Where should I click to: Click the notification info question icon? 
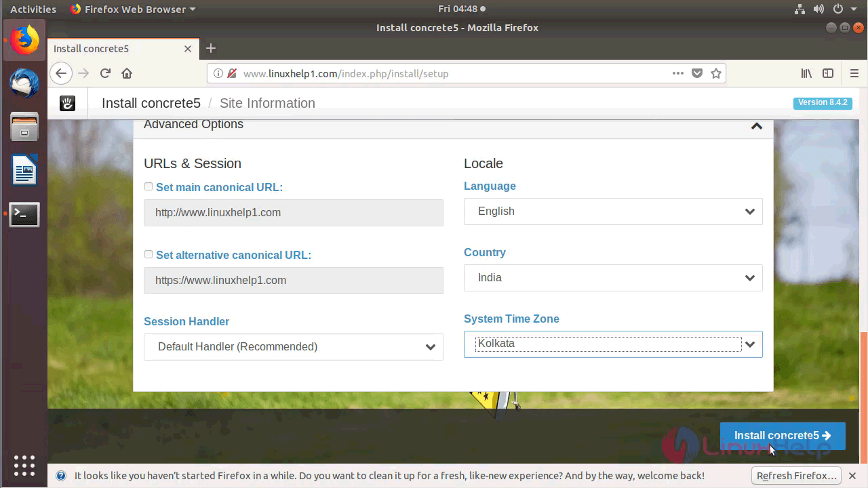(x=60, y=476)
